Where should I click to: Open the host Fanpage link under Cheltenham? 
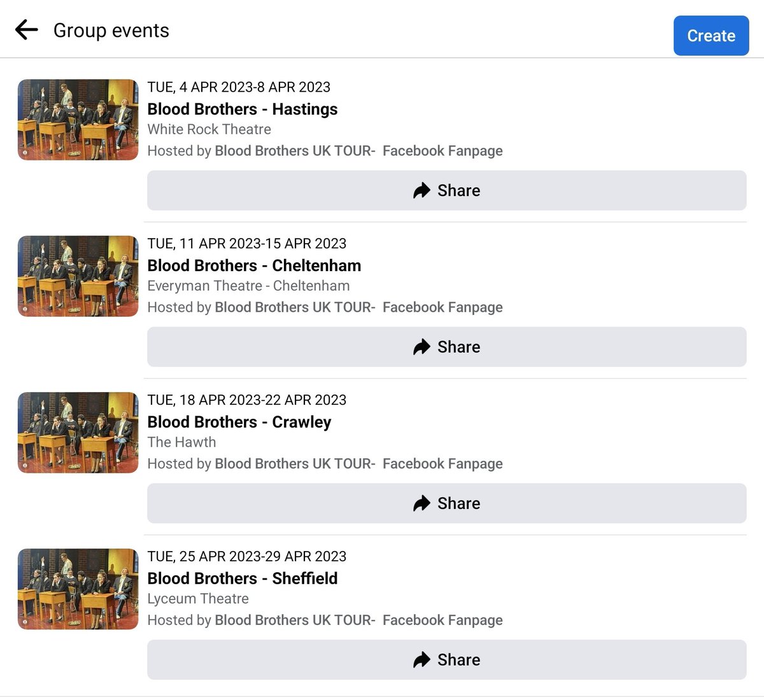click(358, 307)
